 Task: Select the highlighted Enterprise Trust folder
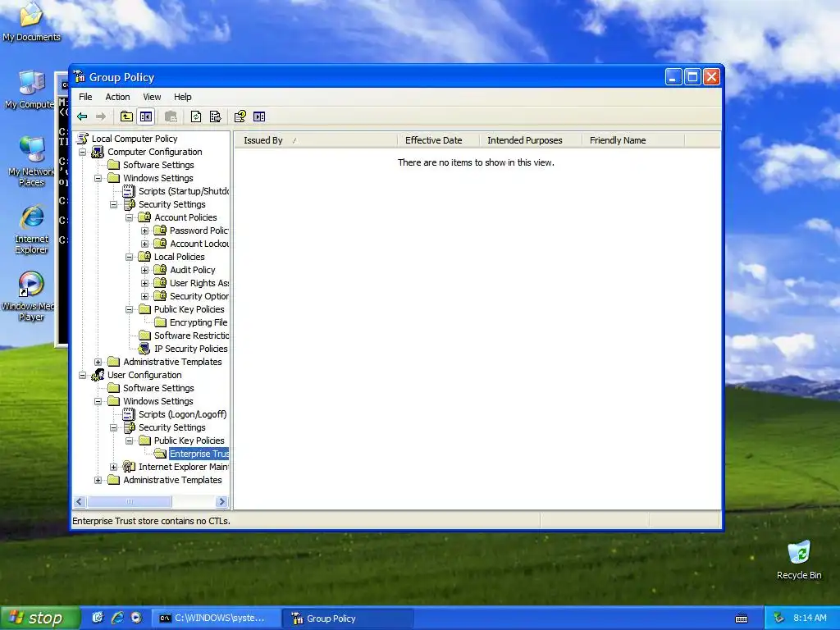tap(199, 454)
